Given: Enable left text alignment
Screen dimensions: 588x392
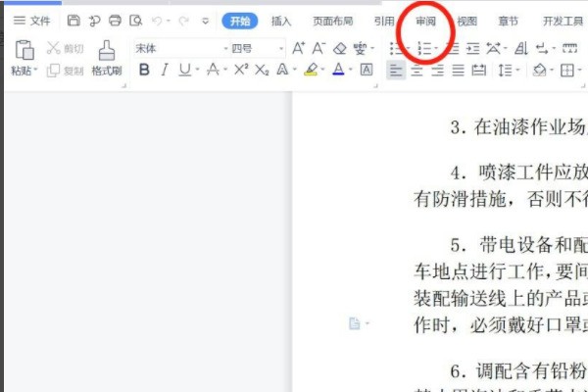Looking at the screenshot, I should click(395, 70).
